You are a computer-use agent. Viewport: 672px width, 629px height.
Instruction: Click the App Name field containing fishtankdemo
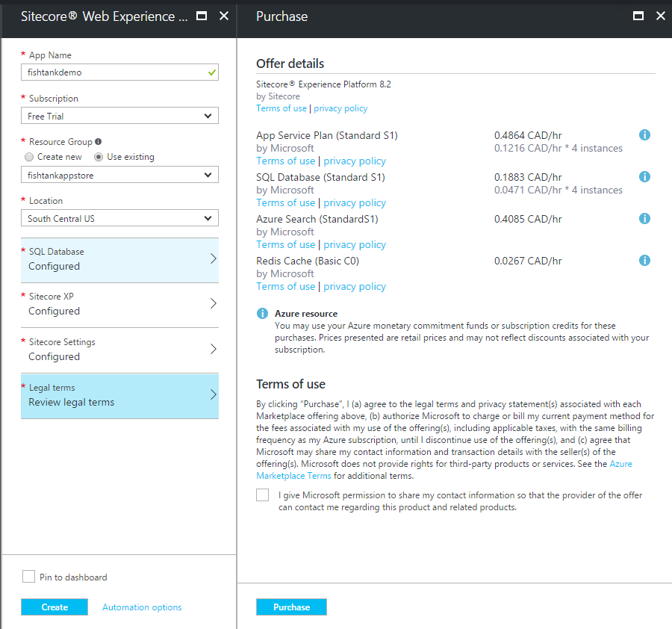pos(119,72)
